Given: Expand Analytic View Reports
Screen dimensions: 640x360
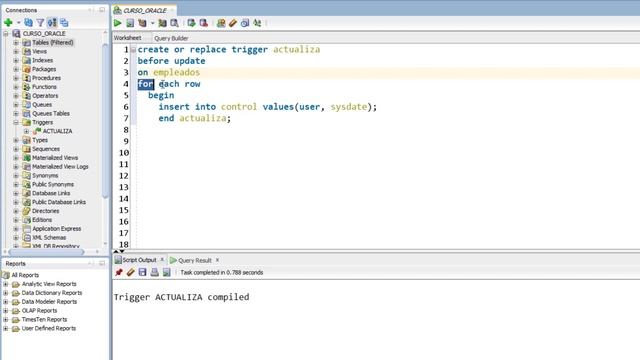Looking at the screenshot, I should point(6,284).
